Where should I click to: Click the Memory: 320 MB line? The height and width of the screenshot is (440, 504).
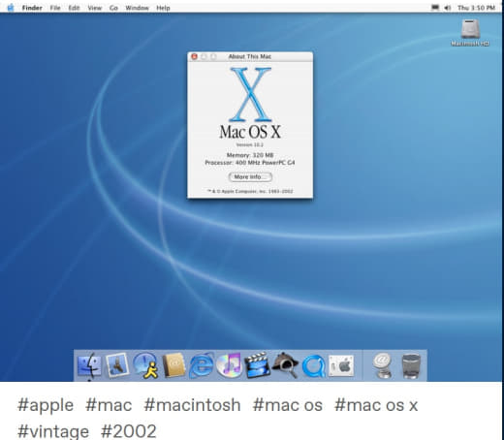click(250, 155)
